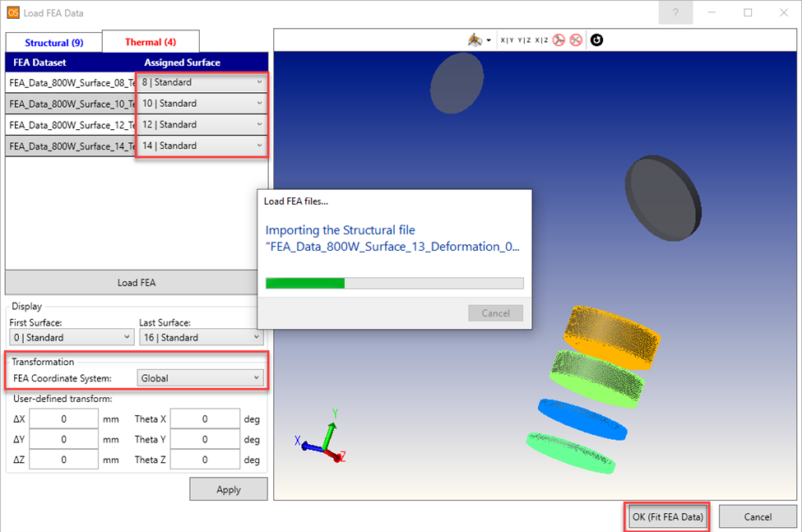Open the view orientation dropdown arrow
Viewport: 802px width, 532px height.
coord(489,41)
